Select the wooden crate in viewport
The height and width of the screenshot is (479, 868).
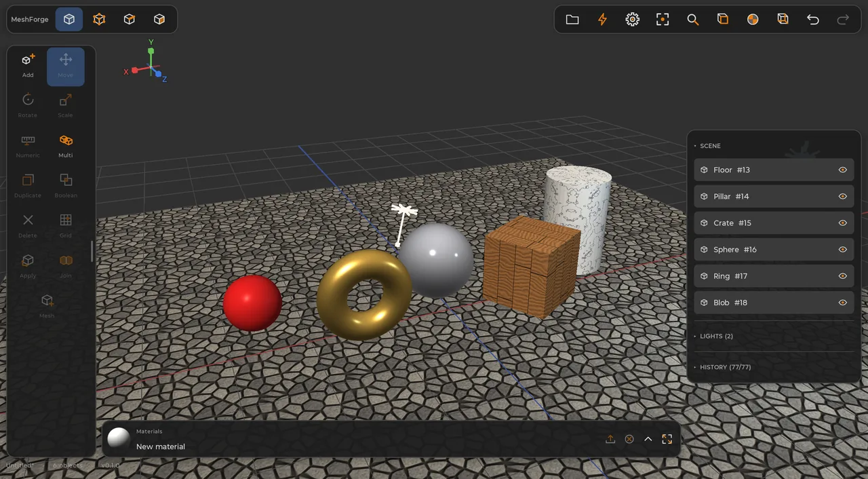click(x=532, y=267)
